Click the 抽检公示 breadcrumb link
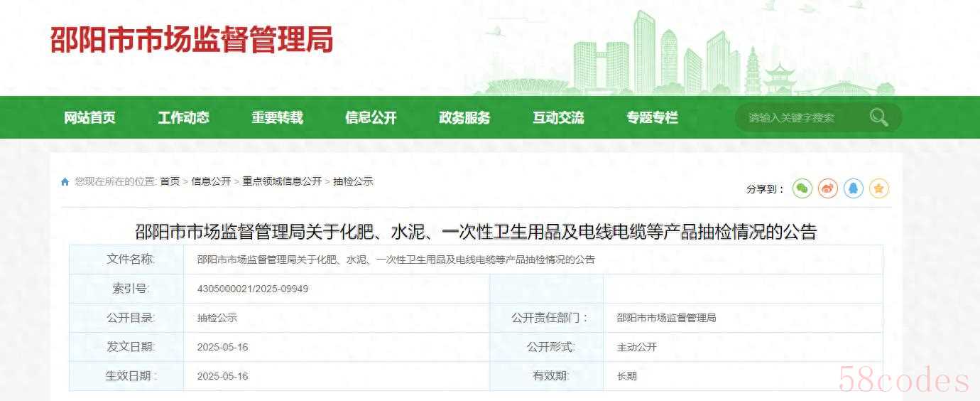This screenshot has height=401, width=980. pyautogui.click(x=353, y=181)
